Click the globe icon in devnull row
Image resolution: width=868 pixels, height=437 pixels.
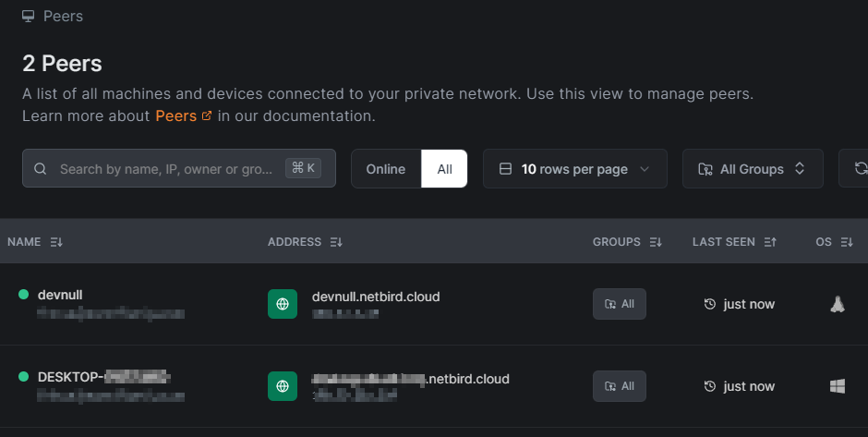coord(283,304)
